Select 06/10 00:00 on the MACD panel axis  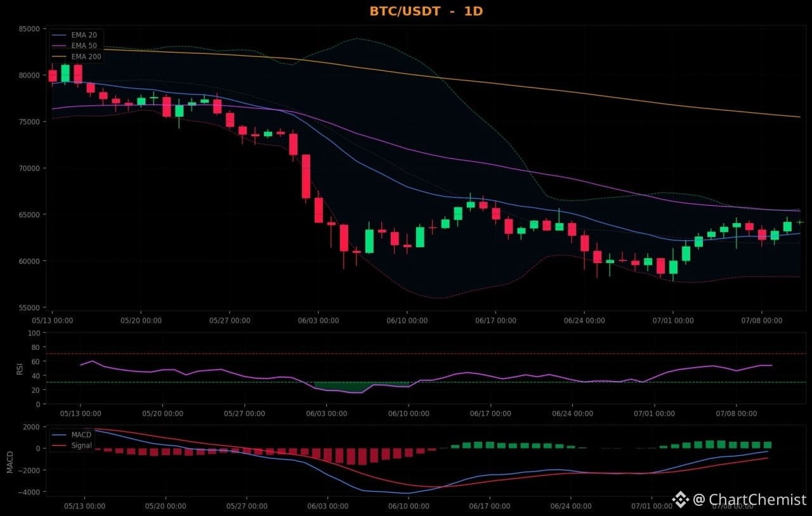408,506
